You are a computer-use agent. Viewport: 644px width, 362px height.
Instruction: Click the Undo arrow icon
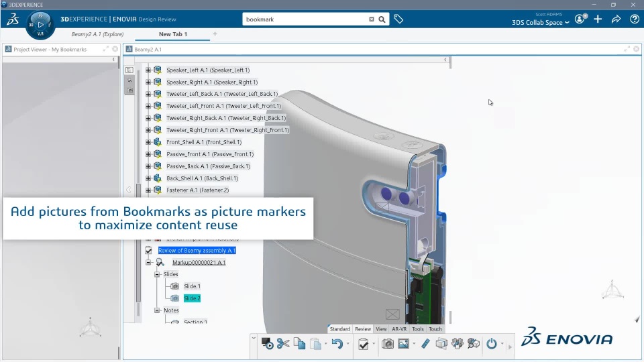point(337,343)
